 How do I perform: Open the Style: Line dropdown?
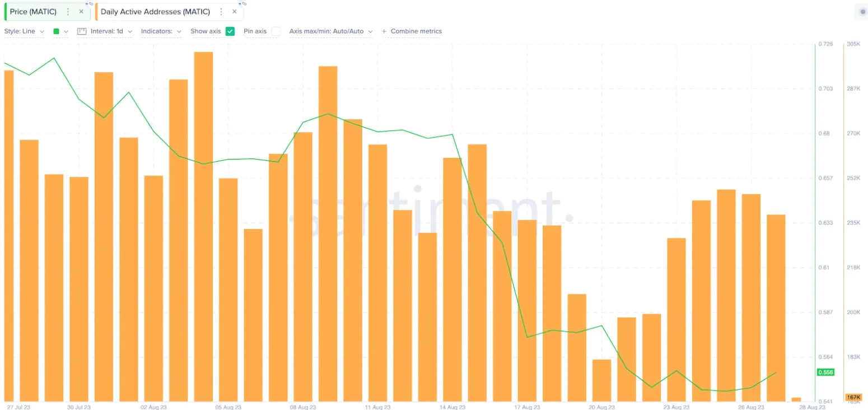coord(24,31)
